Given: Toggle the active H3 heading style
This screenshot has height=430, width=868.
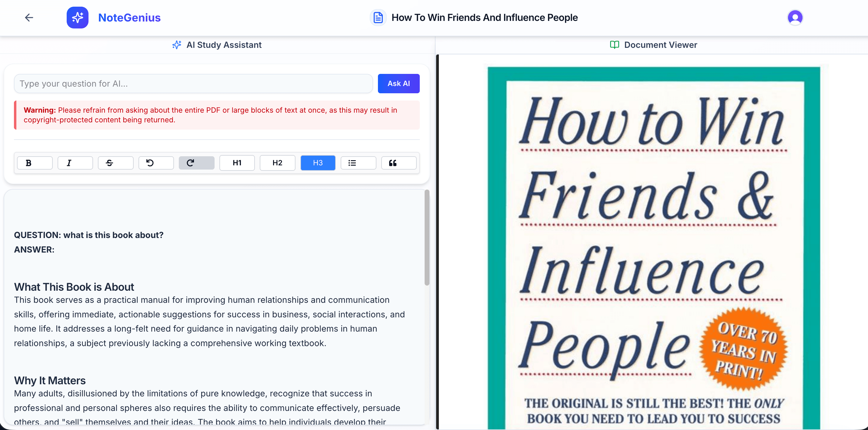Looking at the screenshot, I should pos(318,163).
